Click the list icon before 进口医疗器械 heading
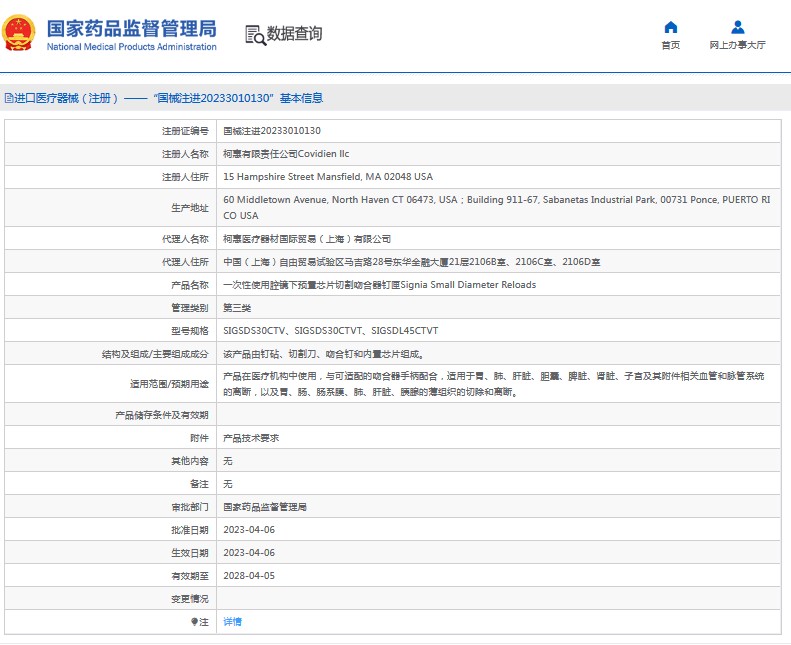 coord(9,98)
